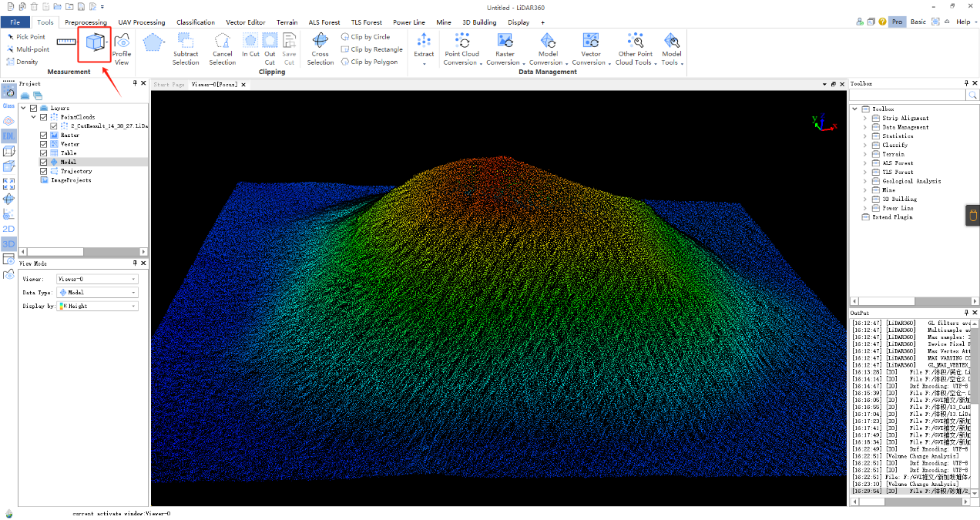Toggle the Vector layer checkbox
Image resolution: width=980 pixels, height=520 pixels.
43,144
